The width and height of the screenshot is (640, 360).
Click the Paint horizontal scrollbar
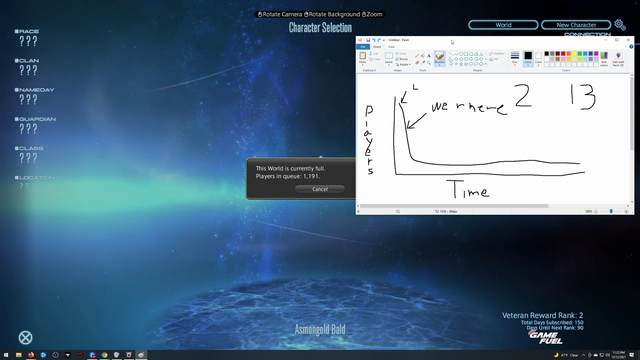(x=454, y=206)
